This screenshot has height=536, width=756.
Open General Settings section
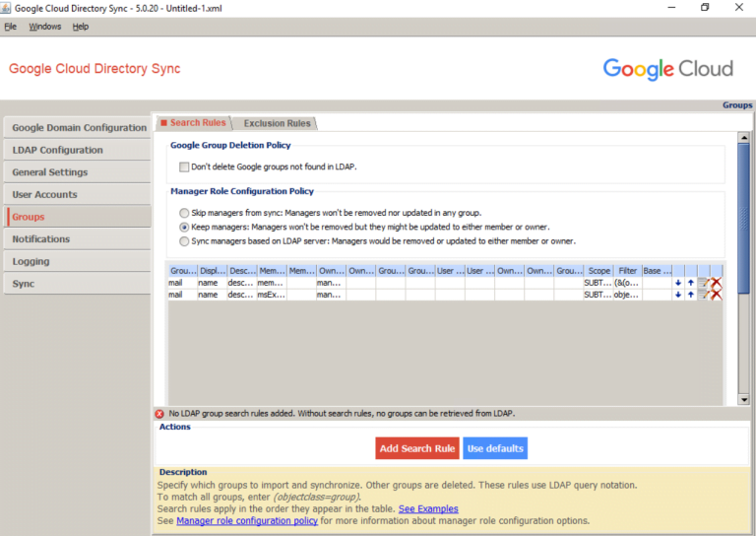click(77, 172)
